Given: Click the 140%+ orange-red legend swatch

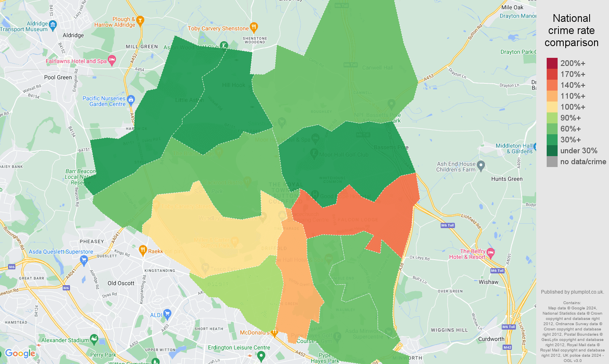Looking at the screenshot, I should (552, 85).
